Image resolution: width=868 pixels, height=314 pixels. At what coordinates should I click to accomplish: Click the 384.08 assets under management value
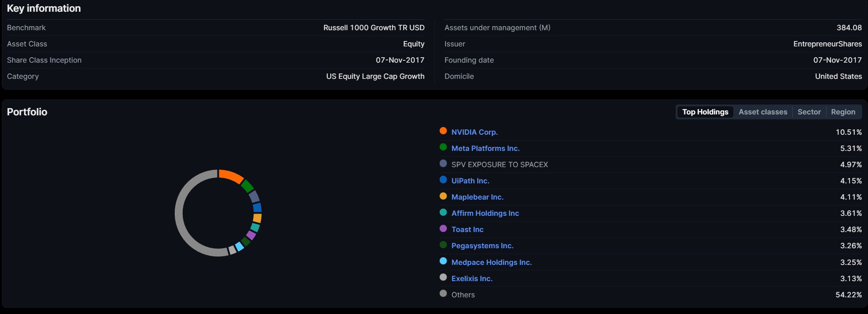[849, 27]
